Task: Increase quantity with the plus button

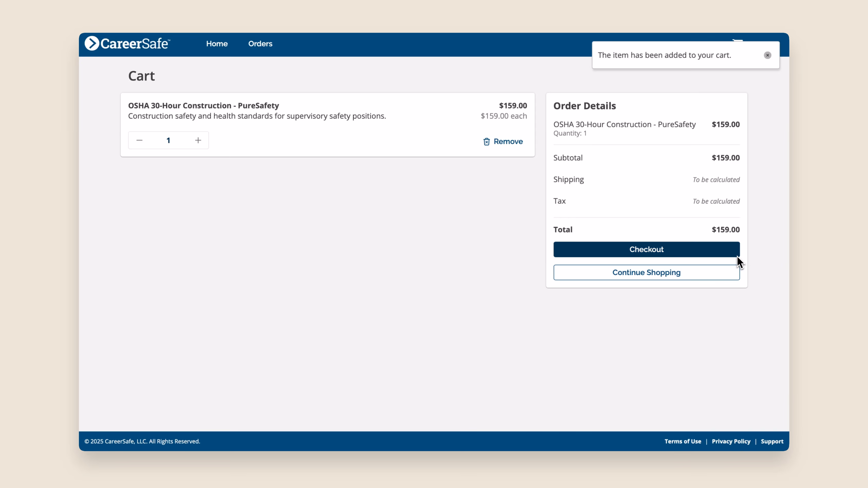Action: pos(198,140)
